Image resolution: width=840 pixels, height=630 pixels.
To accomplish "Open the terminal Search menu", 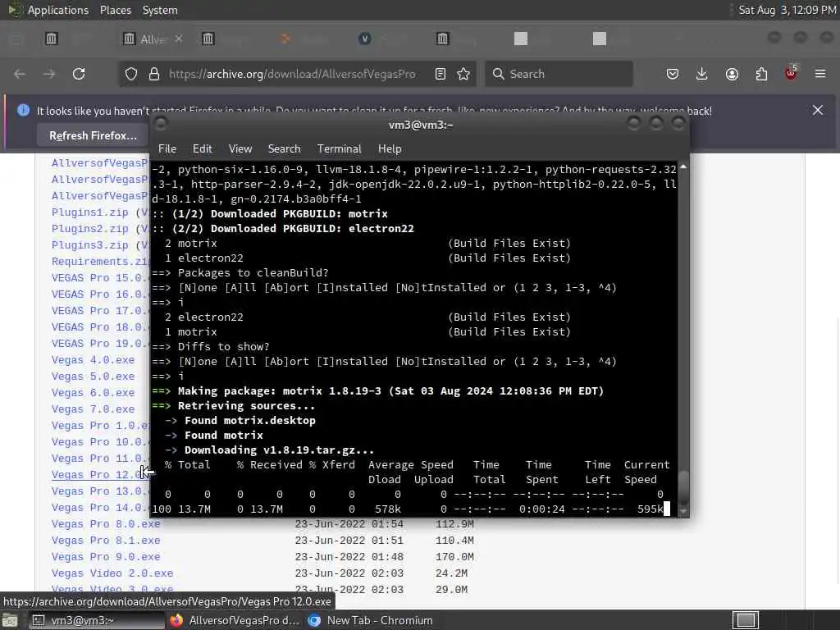I will [285, 149].
